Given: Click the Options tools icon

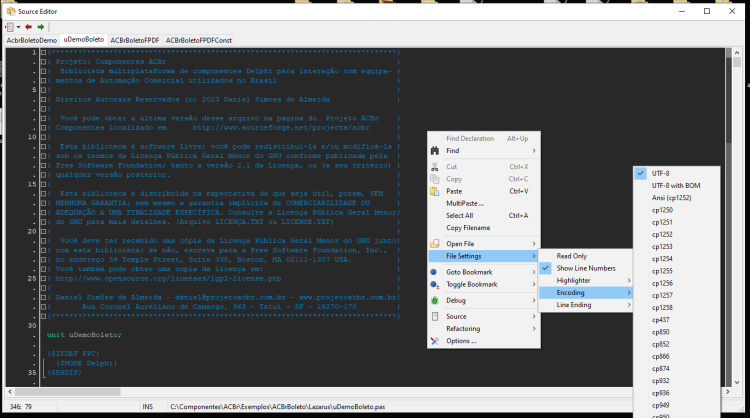Looking at the screenshot, I should coord(435,341).
